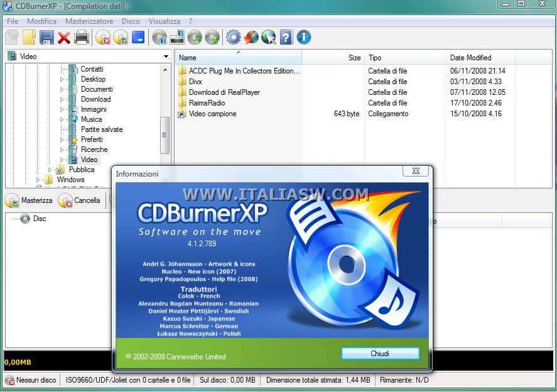Click the disc icon with green down arrow
557x392 pixels.
(x=195, y=37)
